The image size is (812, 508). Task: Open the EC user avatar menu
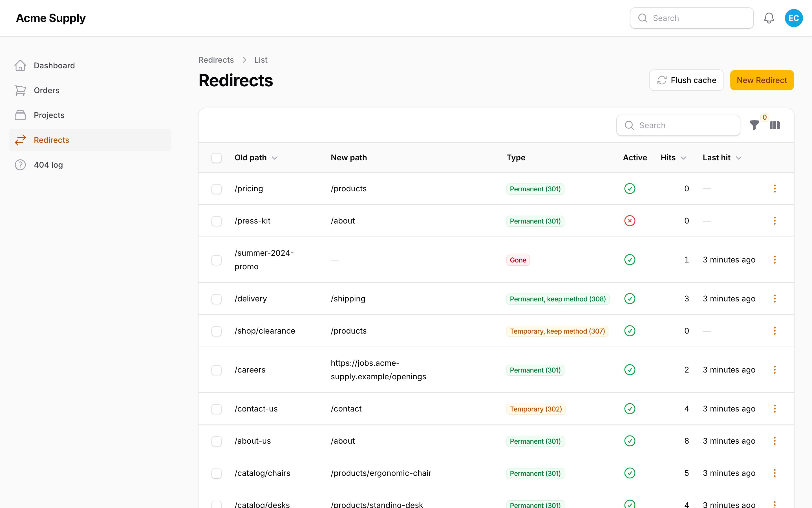coord(794,18)
